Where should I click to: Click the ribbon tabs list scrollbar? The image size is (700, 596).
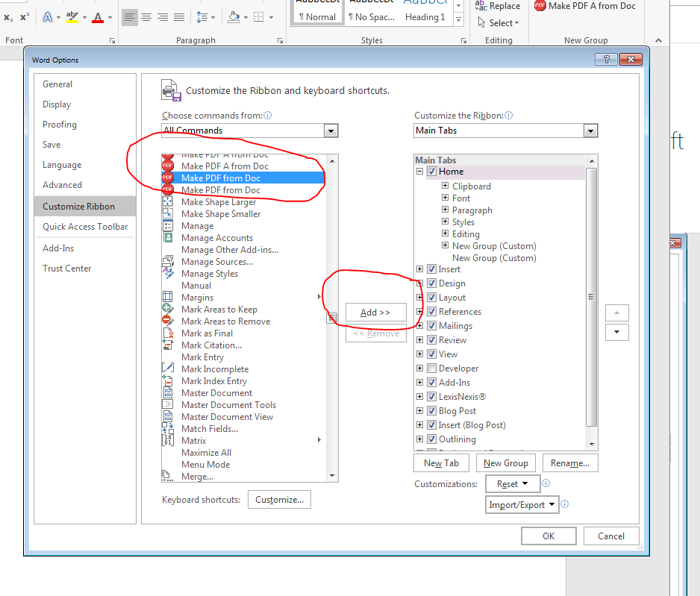591,298
